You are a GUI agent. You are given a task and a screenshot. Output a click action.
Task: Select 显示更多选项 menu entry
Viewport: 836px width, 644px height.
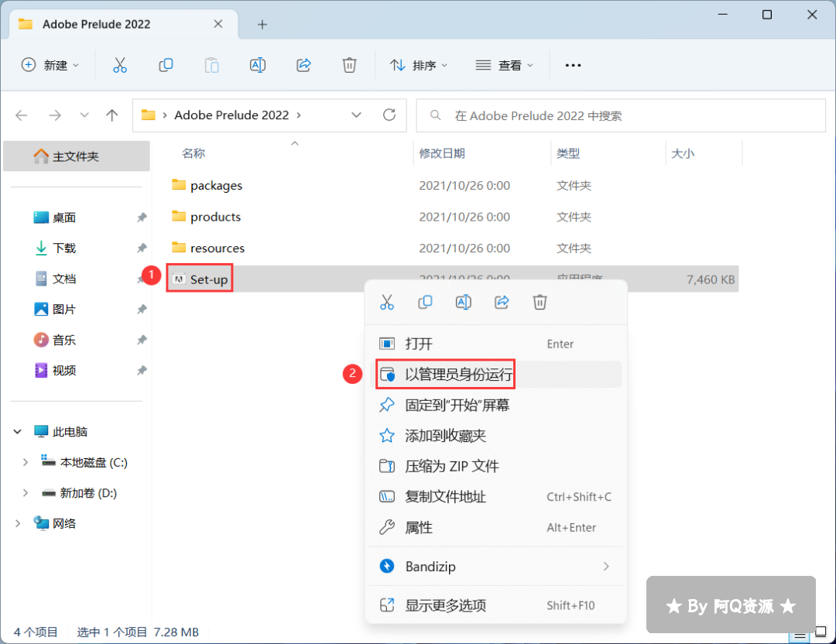tap(496, 605)
